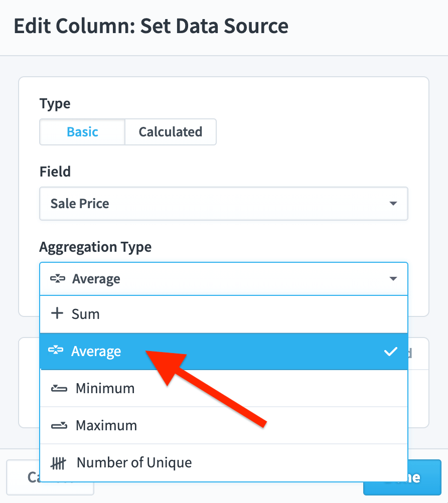Click the Maximum aggregation icon
The height and width of the screenshot is (503, 448).
[59, 425]
